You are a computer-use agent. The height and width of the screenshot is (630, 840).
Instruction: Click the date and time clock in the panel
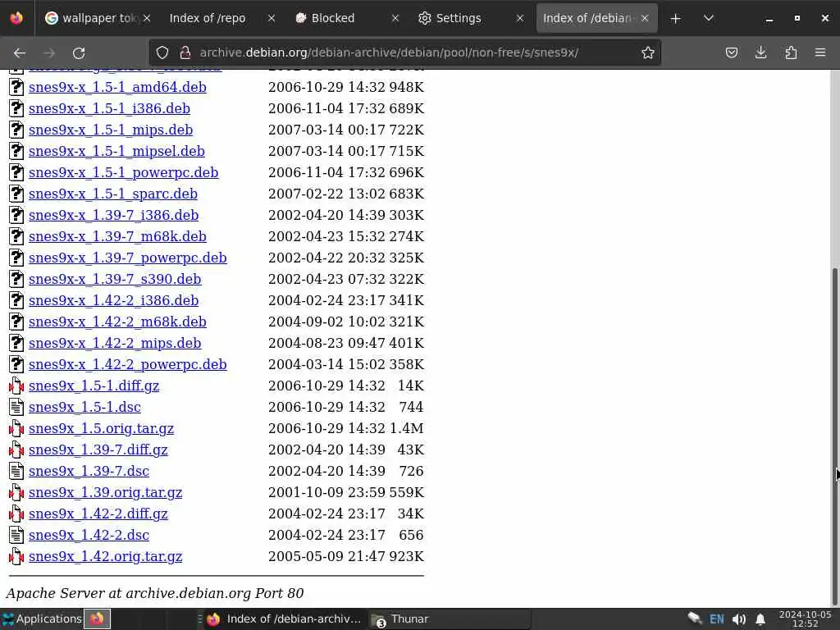point(806,619)
